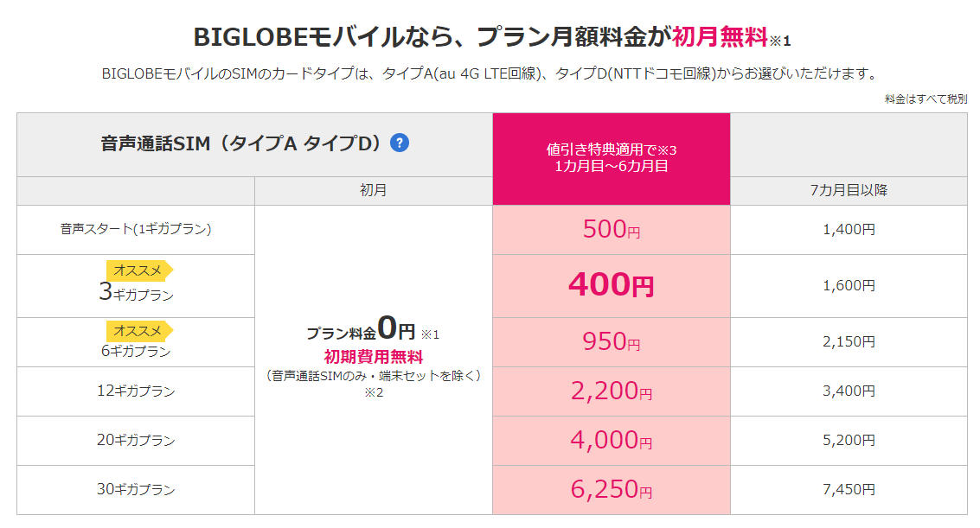Image resolution: width=980 pixels, height=528 pixels.
Task: Click the 7カ月目以降 column header
Action: pyautogui.click(x=849, y=190)
